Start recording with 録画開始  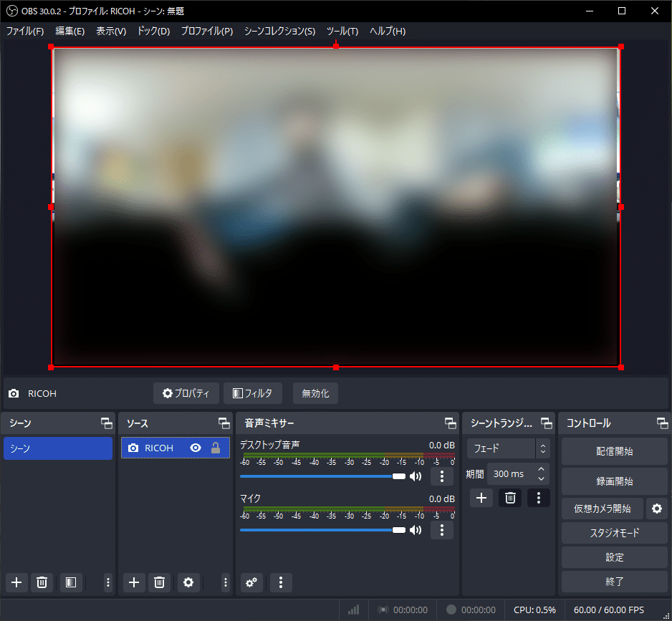point(615,481)
